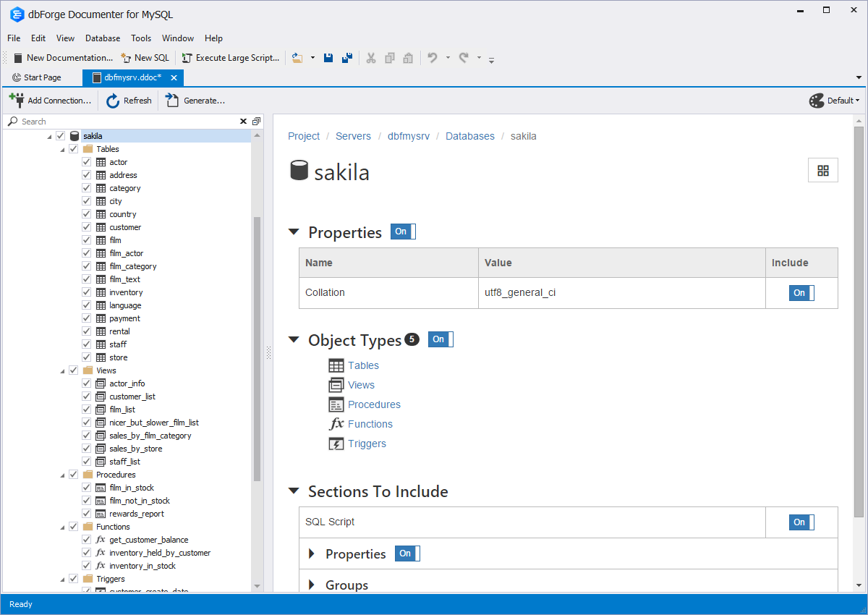
Task: Click the Execute Large Script icon
Action: (x=187, y=57)
